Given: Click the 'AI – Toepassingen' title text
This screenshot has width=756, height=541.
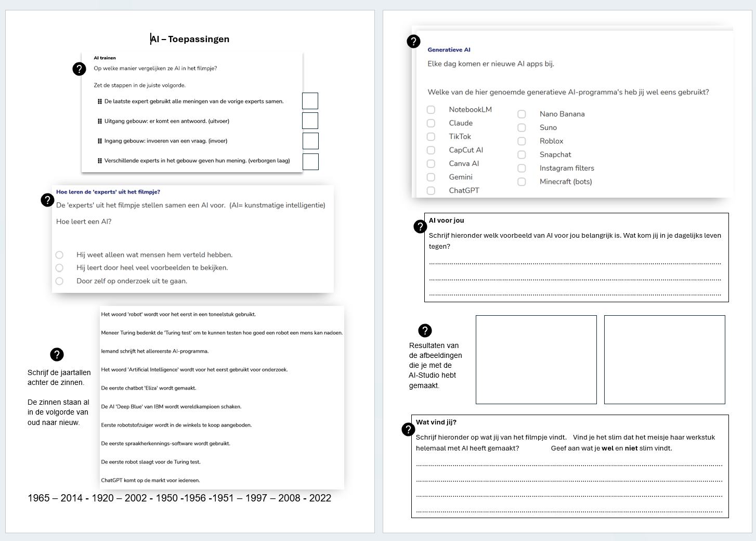Looking at the screenshot, I should coord(190,39).
